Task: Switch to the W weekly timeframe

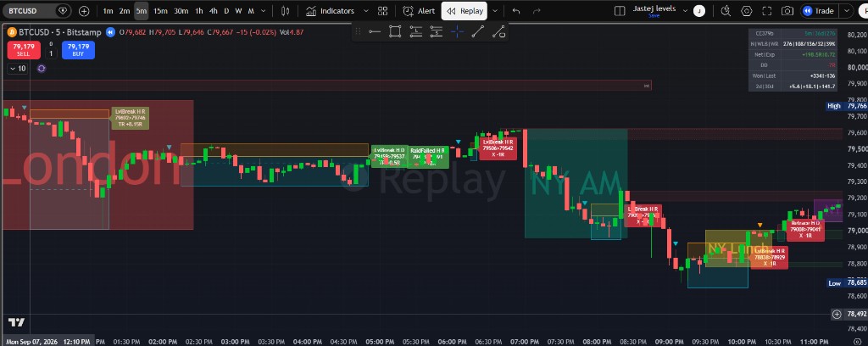Action: [238, 10]
